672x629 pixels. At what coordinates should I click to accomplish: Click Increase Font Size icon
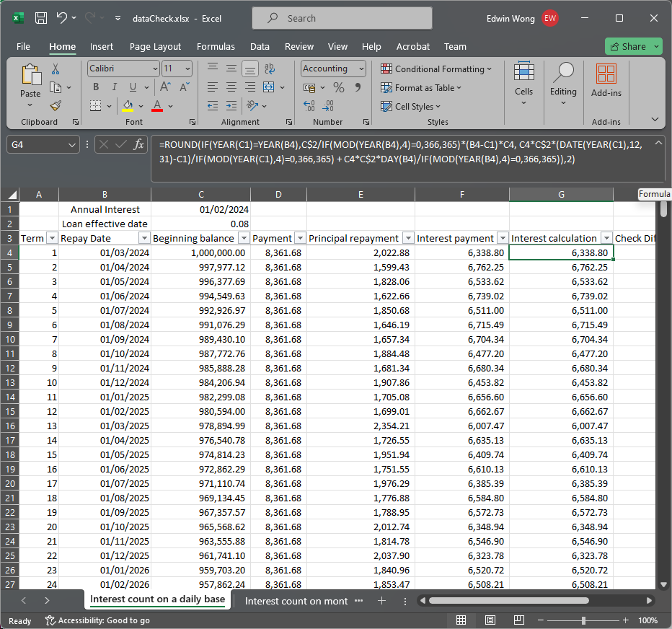[165, 87]
